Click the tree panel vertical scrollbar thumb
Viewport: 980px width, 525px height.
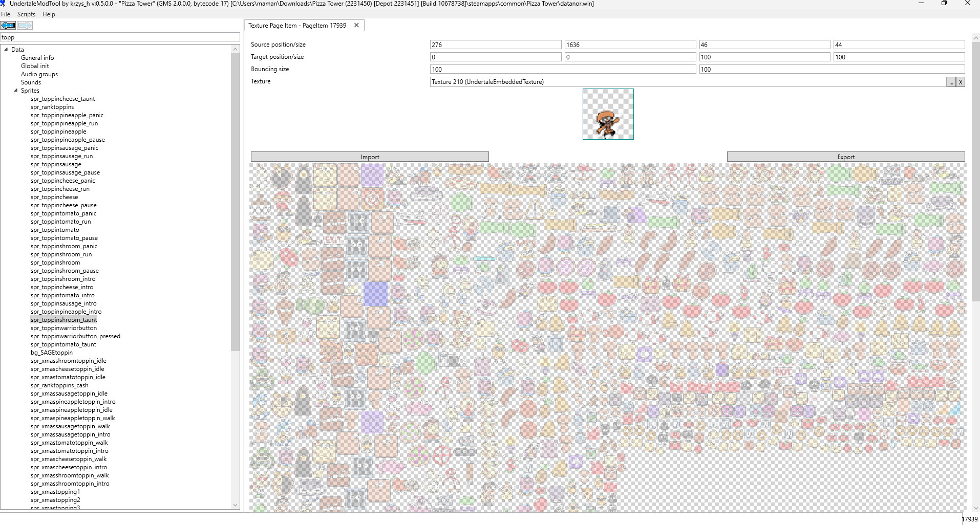pos(236,202)
